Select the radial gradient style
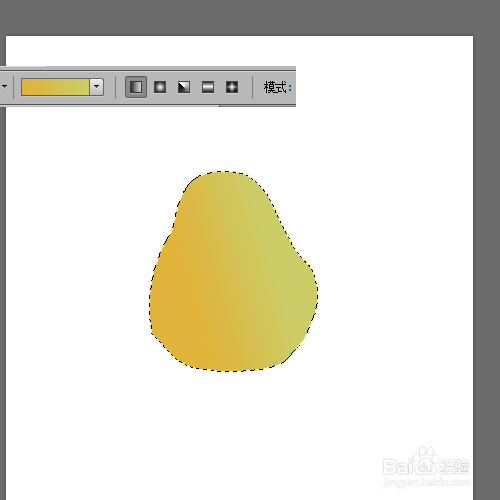The height and width of the screenshot is (500, 500). pos(160,87)
